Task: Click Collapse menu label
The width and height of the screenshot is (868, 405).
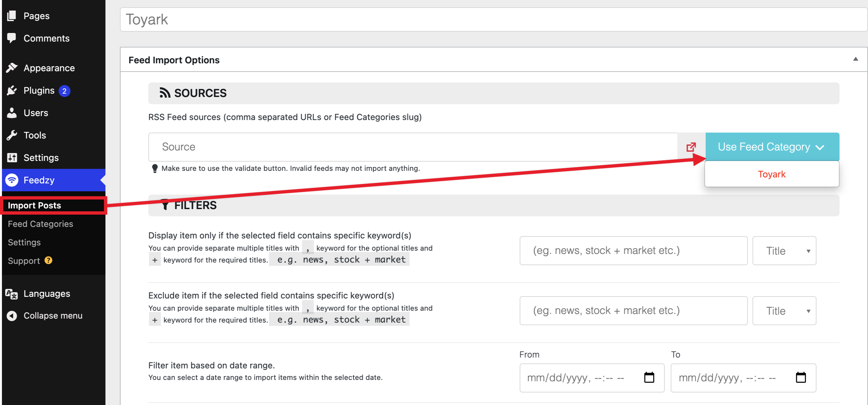Action: pyautogui.click(x=53, y=316)
